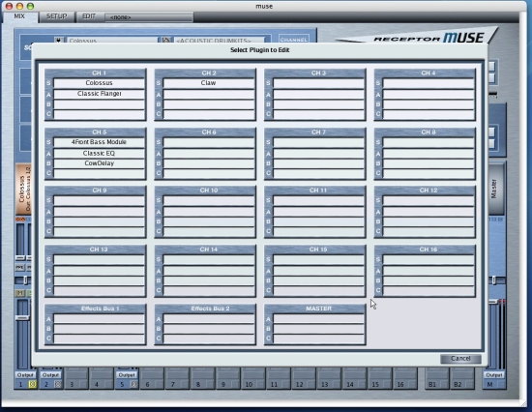Click the Master output fader strip
This screenshot has height=412, width=532.
pyautogui.click(x=494, y=189)
